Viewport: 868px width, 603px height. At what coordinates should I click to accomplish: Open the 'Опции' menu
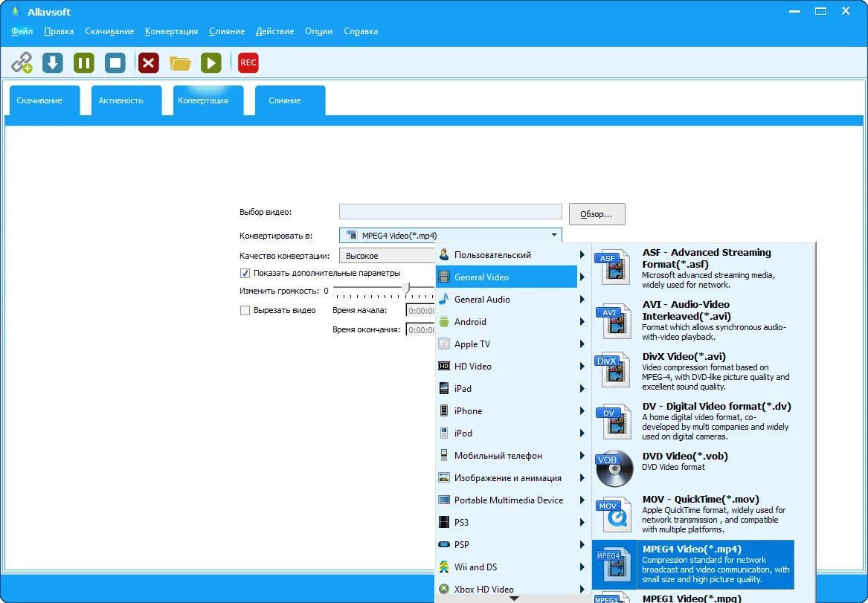[318, 31]
